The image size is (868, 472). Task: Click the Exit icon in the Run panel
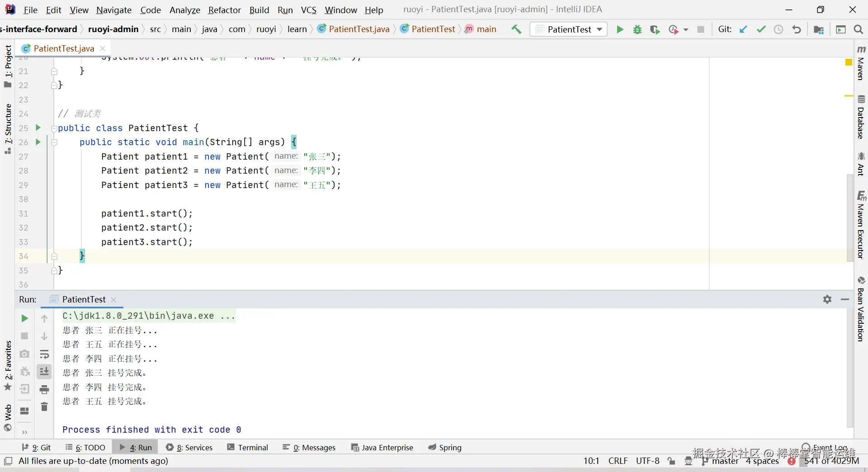pyautogui.click(x=25, y=389)
